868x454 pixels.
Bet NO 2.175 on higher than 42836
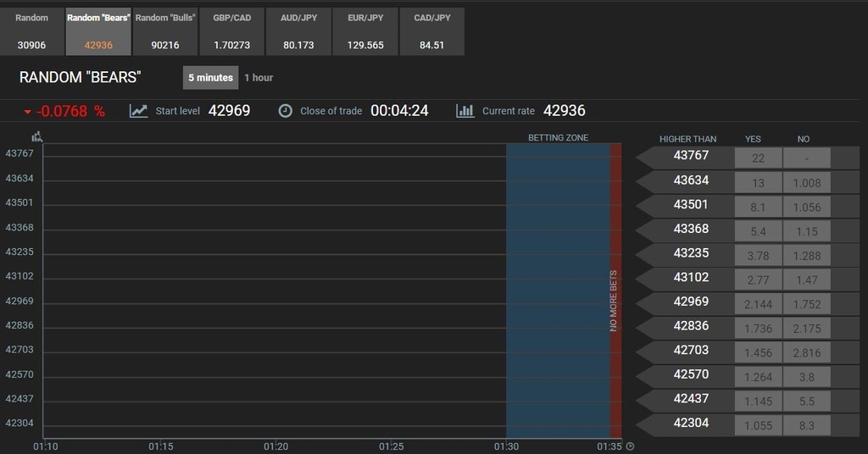click(x=807, y=329)
